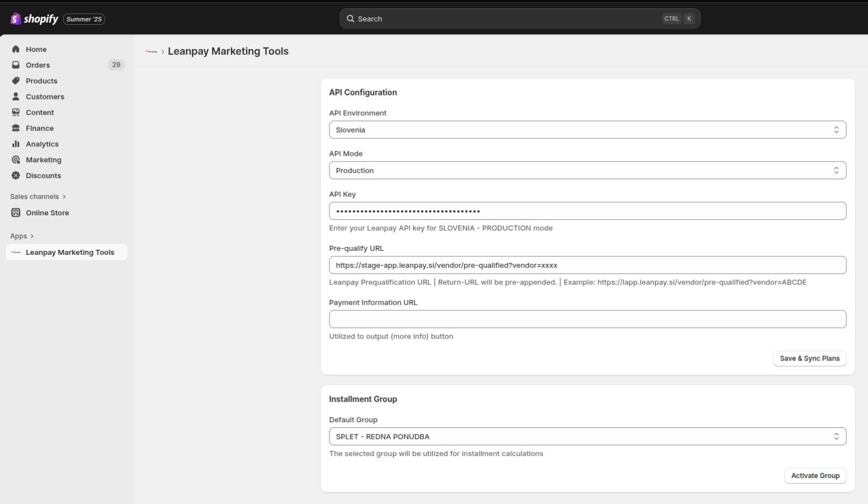The image size is (868, 504).
Task: Expand the Apps section chevron
Action: (x=32, y=236)
